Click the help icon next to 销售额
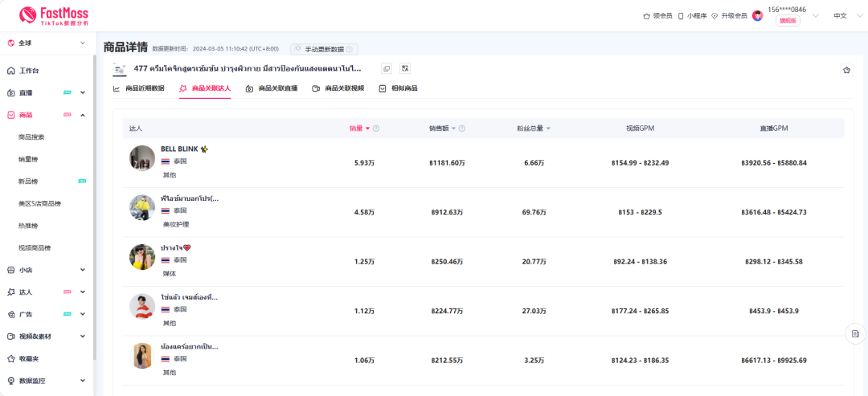This screenshot has width=868, height=396. 462,129
